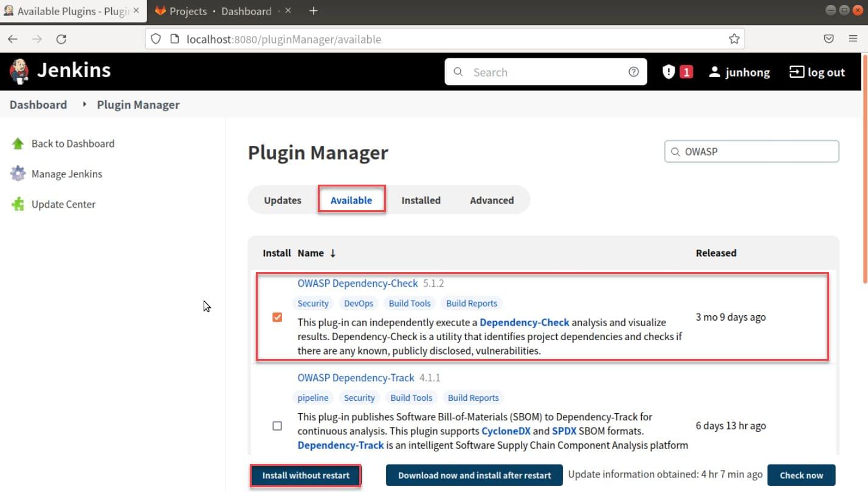868x492 pixels.
Task: Click the magnifier icon in the Jenkins search box
Action: [x=458, y=72]
